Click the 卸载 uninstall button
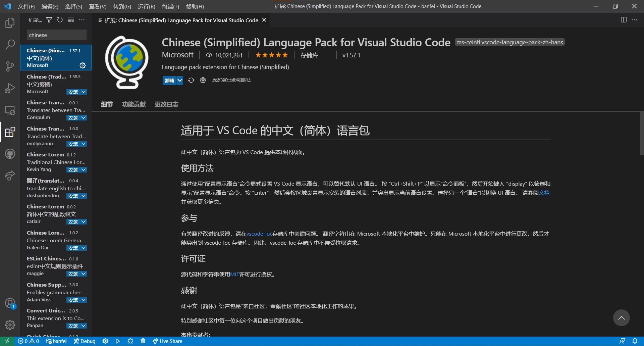 tap(169, 80)
